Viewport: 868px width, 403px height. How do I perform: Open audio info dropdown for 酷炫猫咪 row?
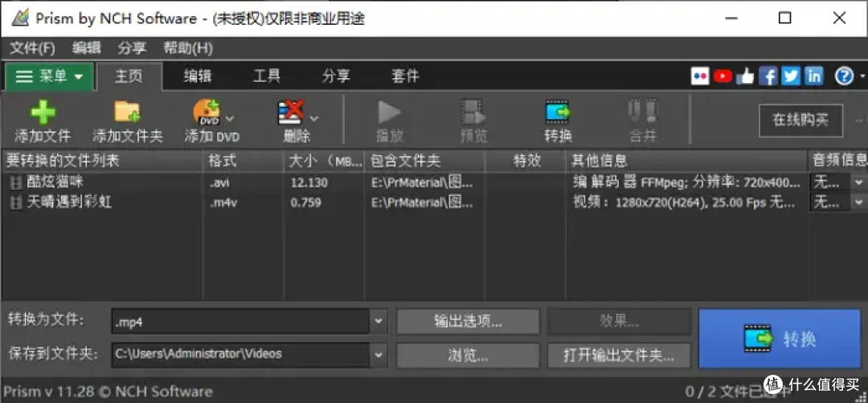858,183
